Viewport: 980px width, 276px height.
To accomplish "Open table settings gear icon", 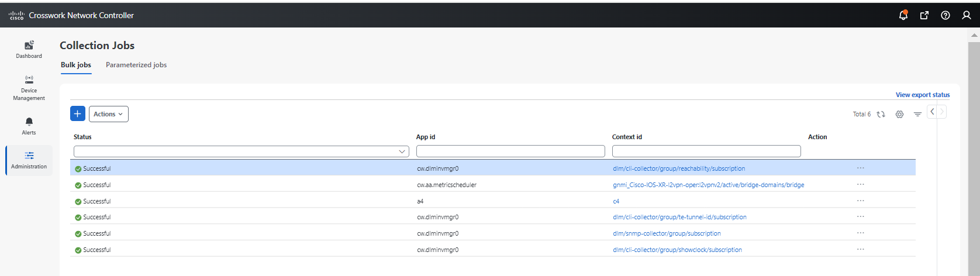I will tap(900, 114).
